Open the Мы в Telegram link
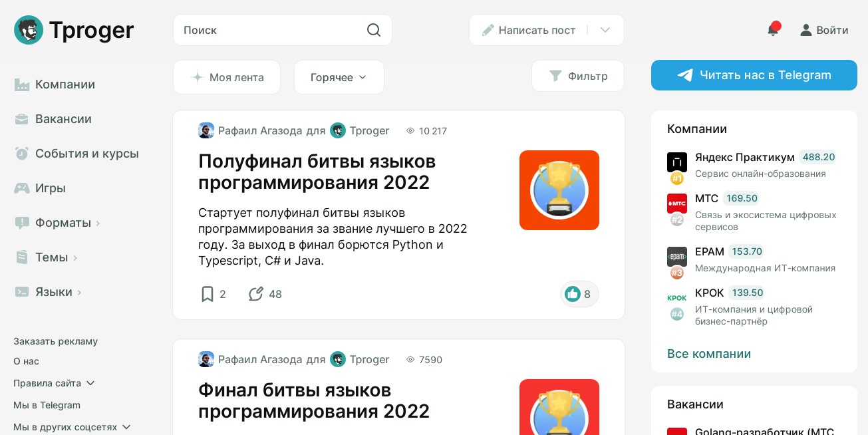The width and height of the screenshot is (868, 435). [47, 405]
